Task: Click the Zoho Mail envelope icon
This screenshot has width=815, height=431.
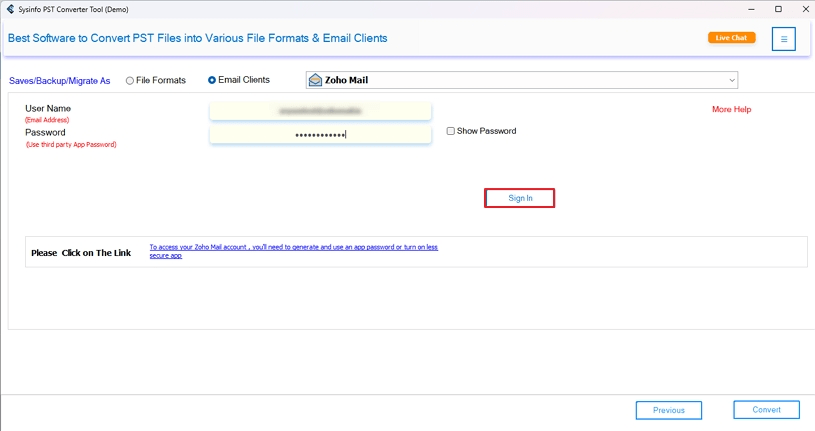Action: [315, 80]
